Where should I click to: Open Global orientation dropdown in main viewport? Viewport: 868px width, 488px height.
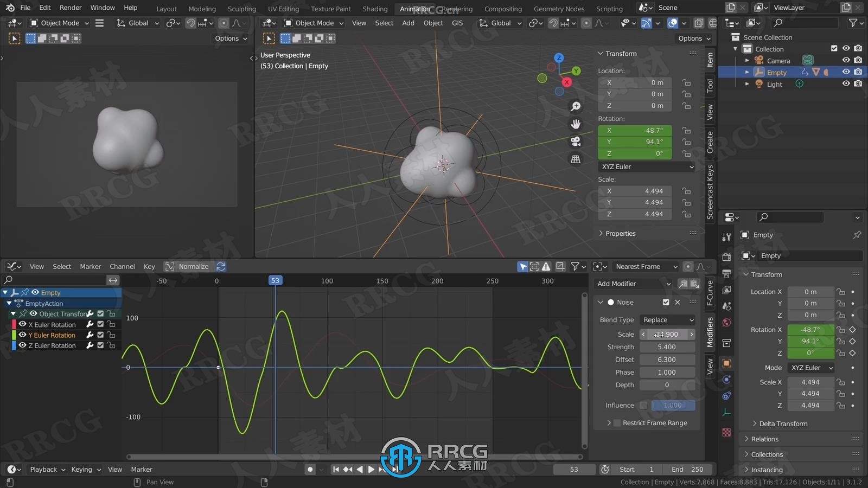click(x=500, y=23)
